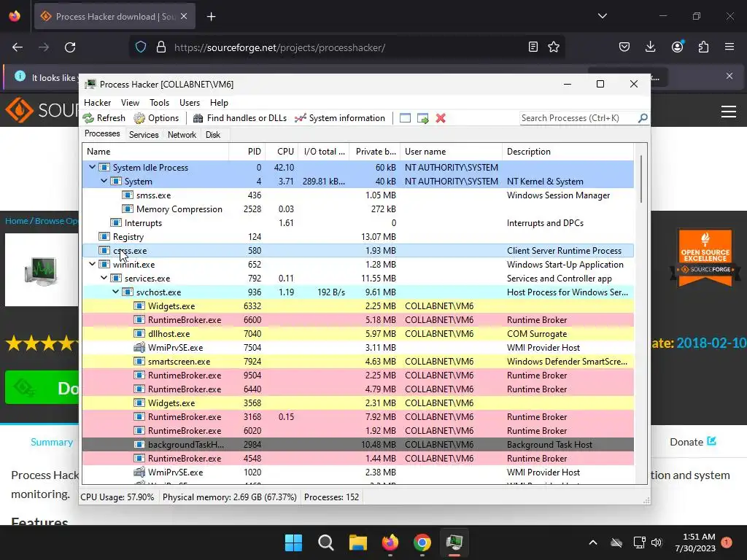The height and width of the screenshot is (560, 747).
Task: Open a new Firefox tab
Action: 212,17
